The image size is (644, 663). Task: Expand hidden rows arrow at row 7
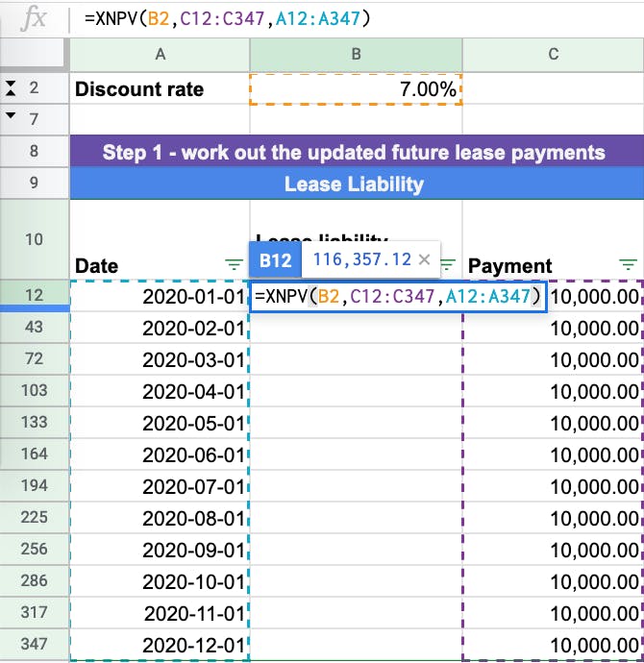[x=11, y=115]
